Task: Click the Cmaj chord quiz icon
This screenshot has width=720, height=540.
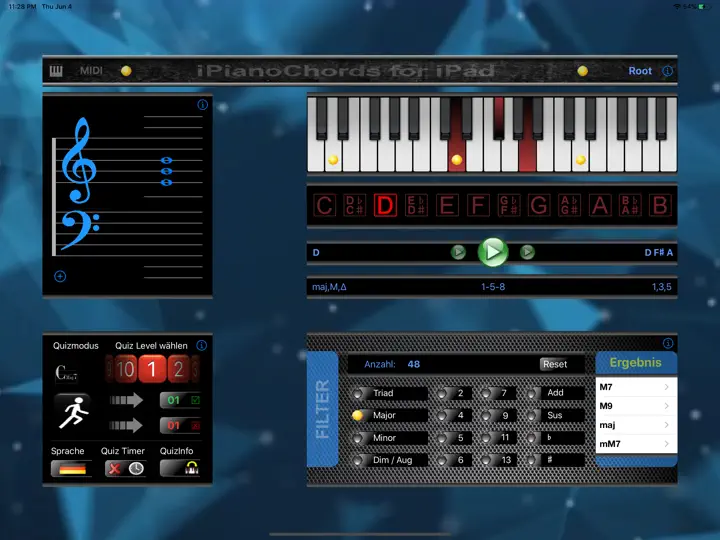Action: pos(66,372)
